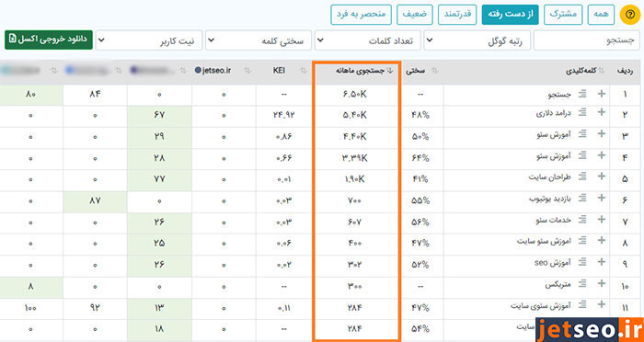
Task: Click the monthly search value ۱.۹۰K
Action: [354, 179]
